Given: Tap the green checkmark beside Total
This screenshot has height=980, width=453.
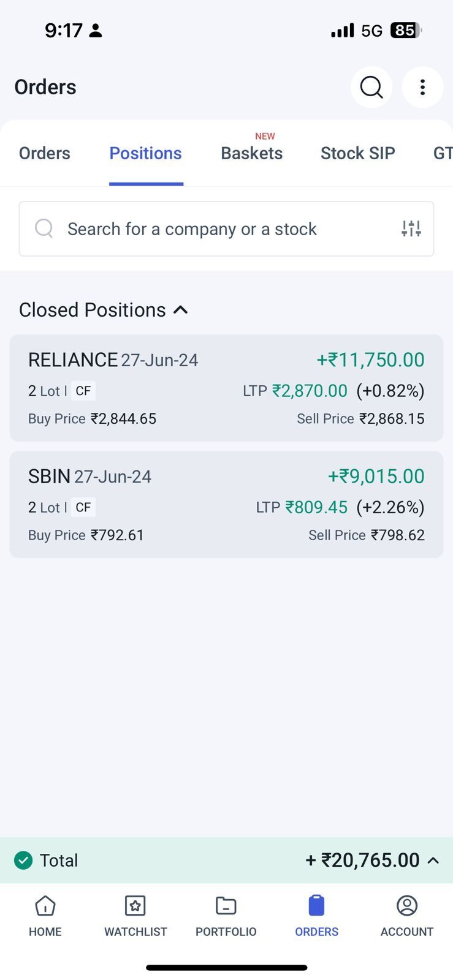Looking at the screenshot, I should (23, 861).
